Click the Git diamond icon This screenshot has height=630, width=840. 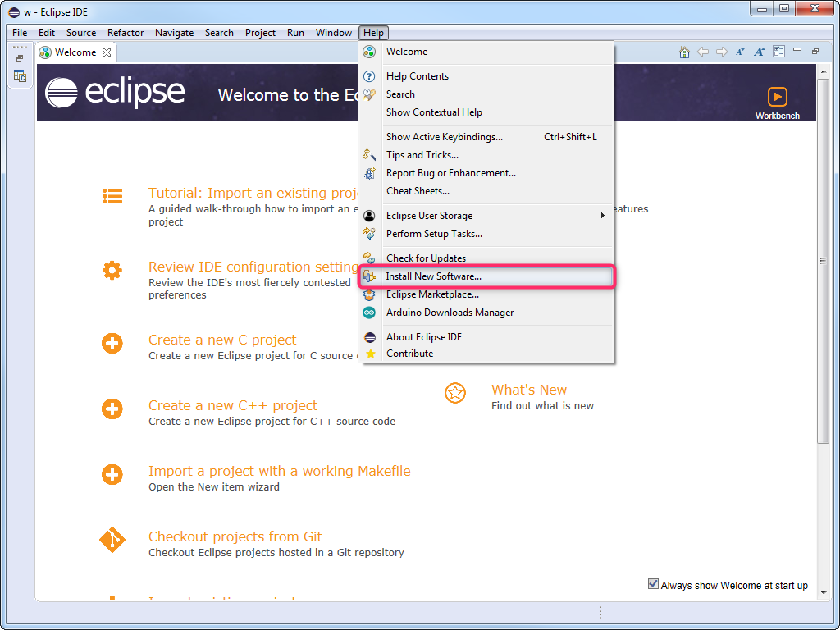(x=112, y=540)
